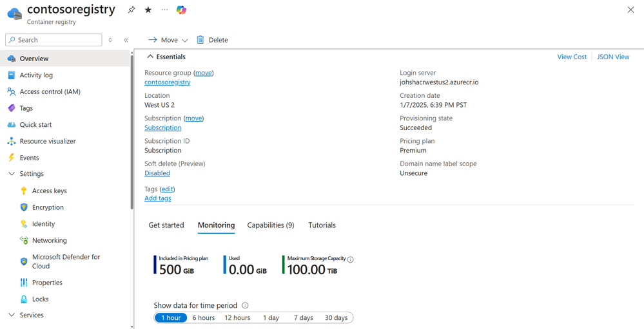Screen dimensions: 644x329
Task: Click the Delete button in toolbar
Action: [212, 40]
